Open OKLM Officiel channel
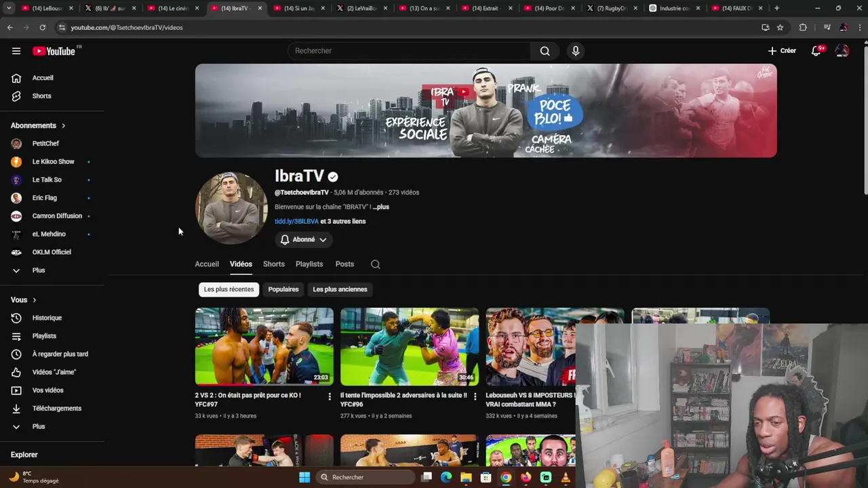Image resolution: width=868 pixels, height=488 pixels. coord(52,252)
